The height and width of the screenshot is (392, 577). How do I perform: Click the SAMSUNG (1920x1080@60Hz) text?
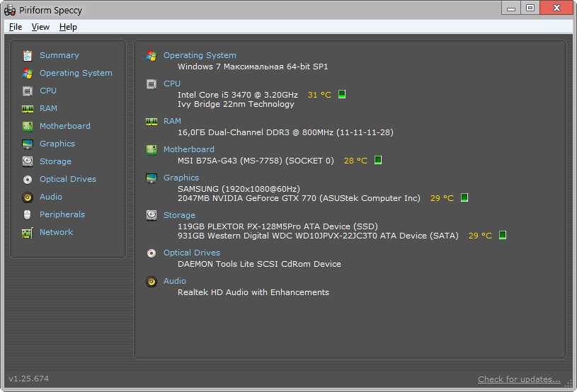point(239,189)
